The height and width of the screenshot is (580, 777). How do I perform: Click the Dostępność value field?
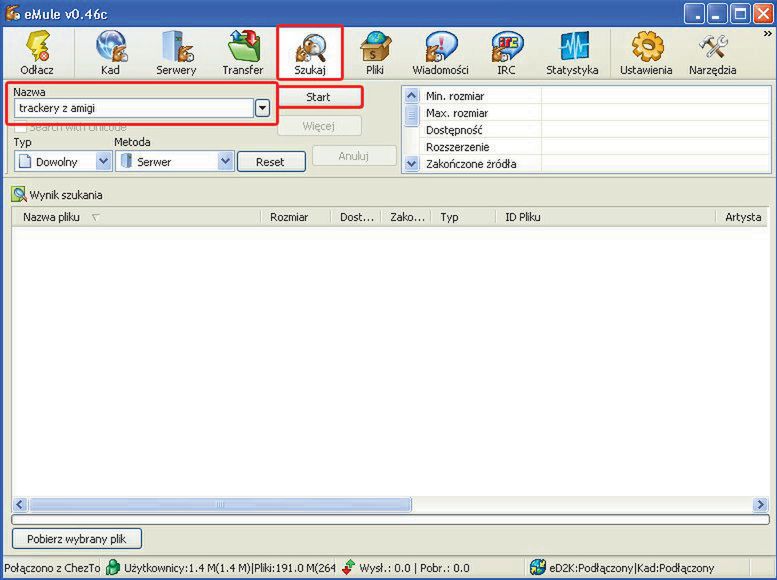655,130
